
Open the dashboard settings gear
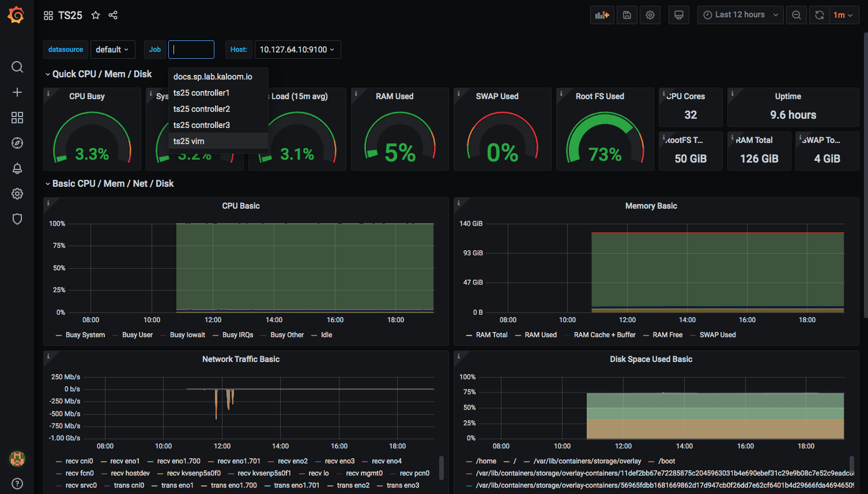[x=650, y=14]
